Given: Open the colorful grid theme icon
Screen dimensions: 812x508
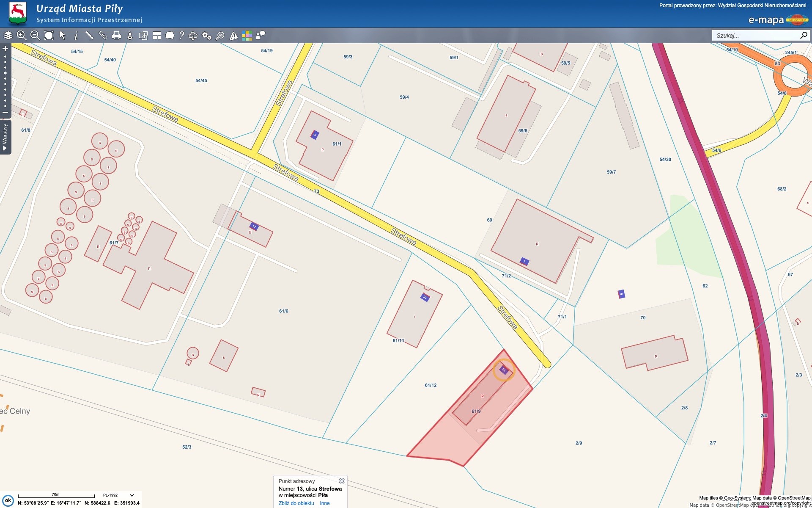Looking at the screenshot, I should pyautogui.click(x=247, y=36).
